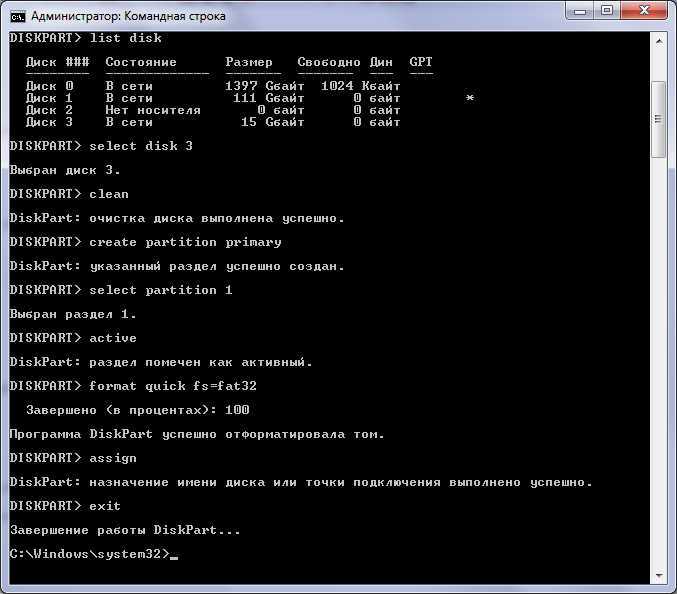Image resolution: width=677 pixels, height=594 pixels.
Task: Click the 'Завершено (в процентах): 100' line
Action: click(x=137, y=410)
